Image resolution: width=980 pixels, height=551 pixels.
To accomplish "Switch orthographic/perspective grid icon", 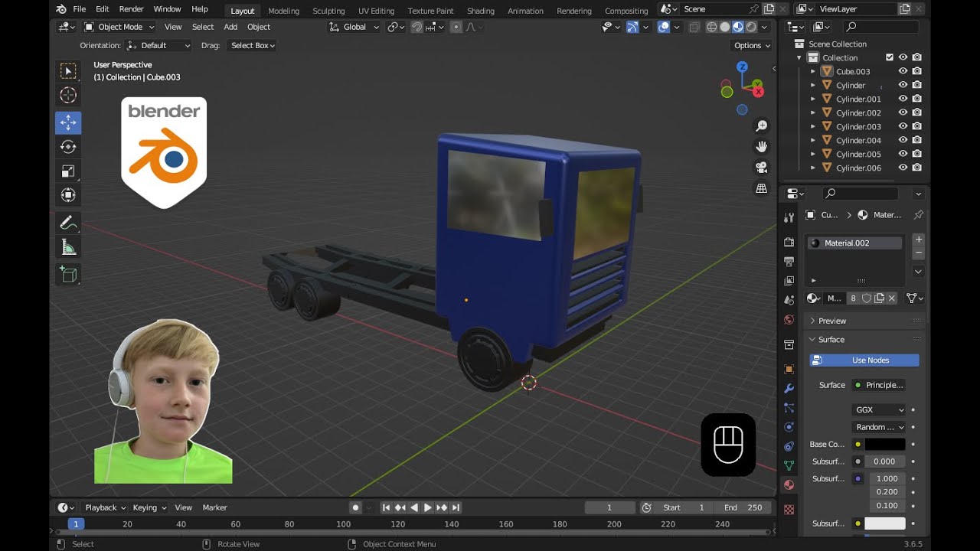I will click(x=761, y=188).
